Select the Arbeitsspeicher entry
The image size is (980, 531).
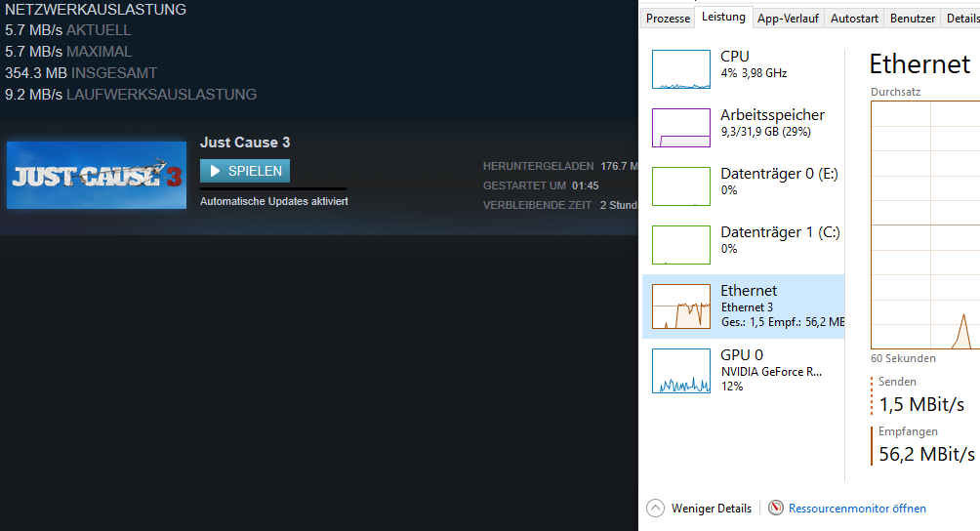click(x=743, y=128)
